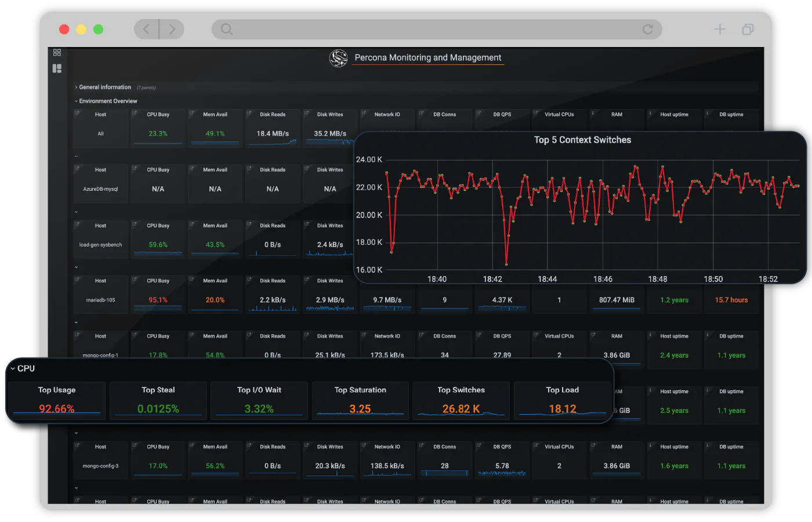Show all tabs with the overview icon
This screenshot has width=812, height=522.
coord(748,29)
